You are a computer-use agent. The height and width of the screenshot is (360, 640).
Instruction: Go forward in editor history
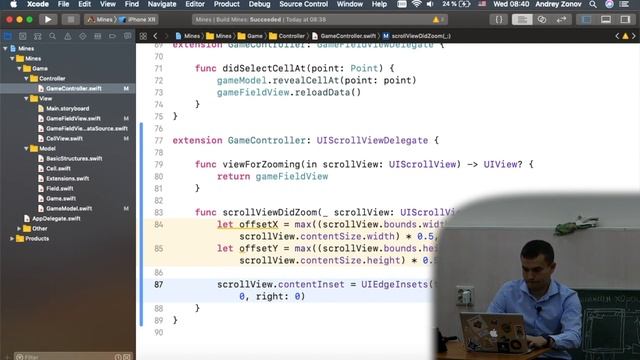tap(166, 36)
